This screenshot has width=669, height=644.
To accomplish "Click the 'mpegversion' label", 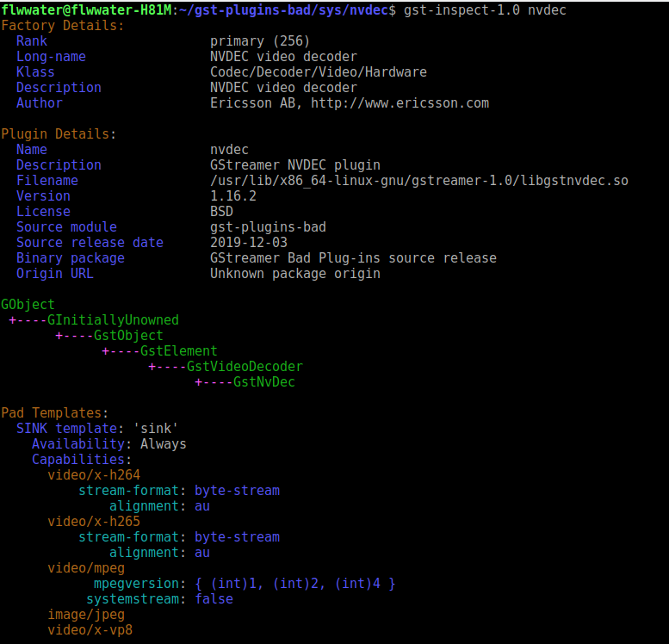I will coord(136,584).
